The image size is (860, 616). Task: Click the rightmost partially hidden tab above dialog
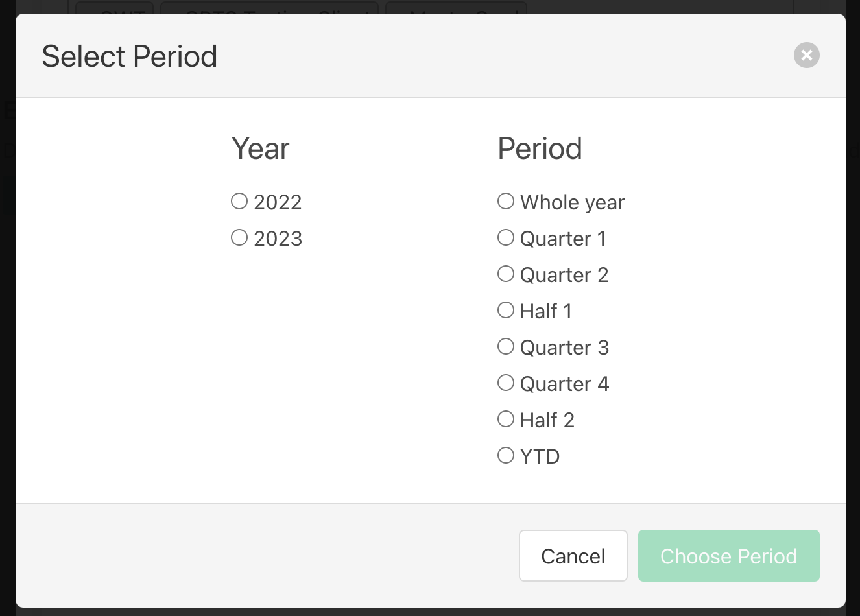pyautogui.click(x=456, y=8)
